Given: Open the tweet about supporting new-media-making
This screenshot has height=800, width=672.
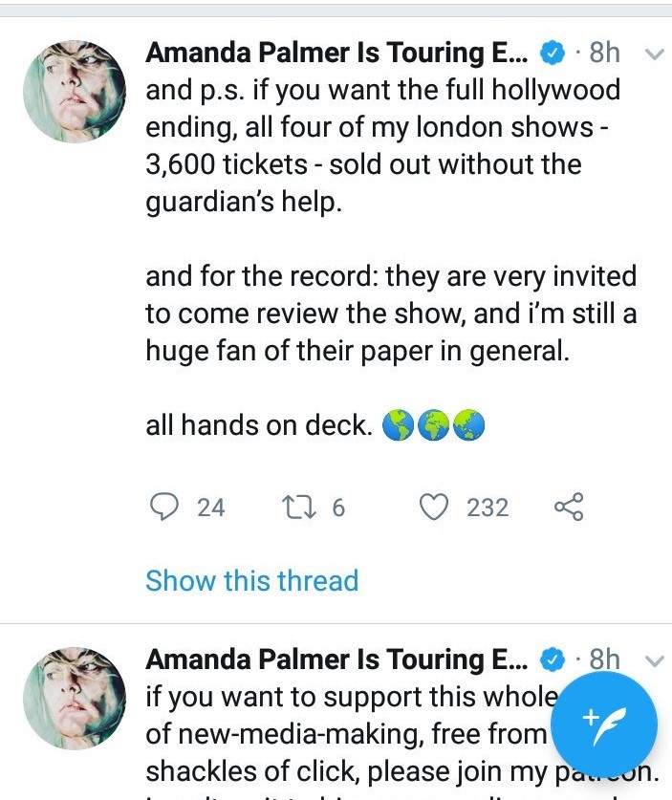Looking at the screenshot, I should pos(344,736).
